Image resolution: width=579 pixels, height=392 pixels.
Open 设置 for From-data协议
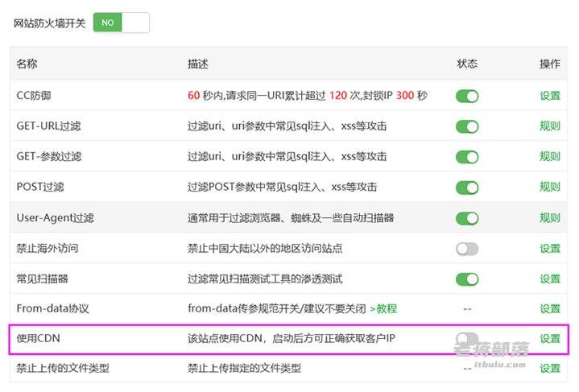coord(550,309)
